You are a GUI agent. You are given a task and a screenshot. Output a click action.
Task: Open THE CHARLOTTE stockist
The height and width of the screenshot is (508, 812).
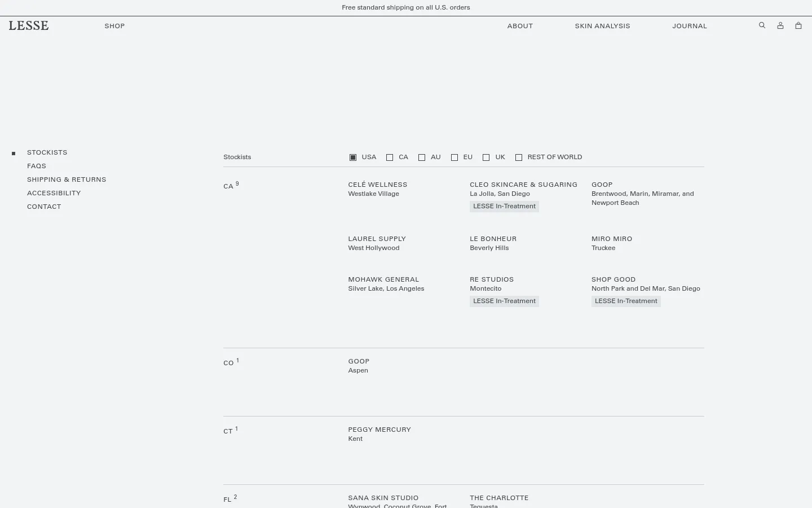tap(499, 498)
